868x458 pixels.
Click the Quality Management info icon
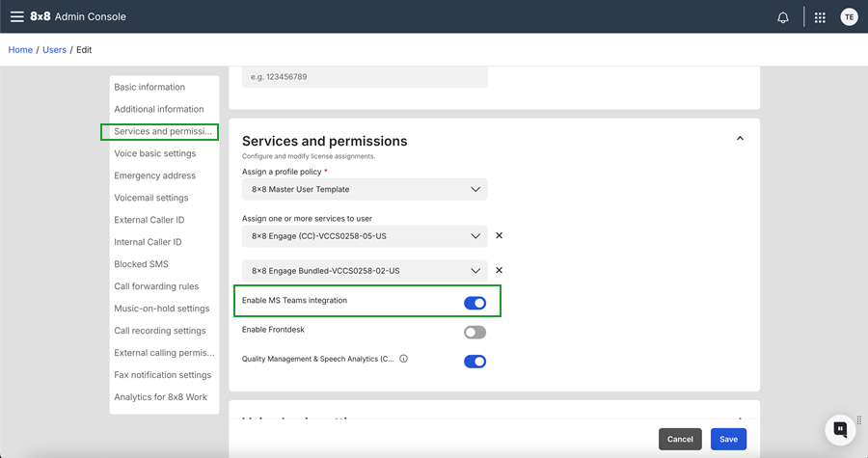[403, 359]
